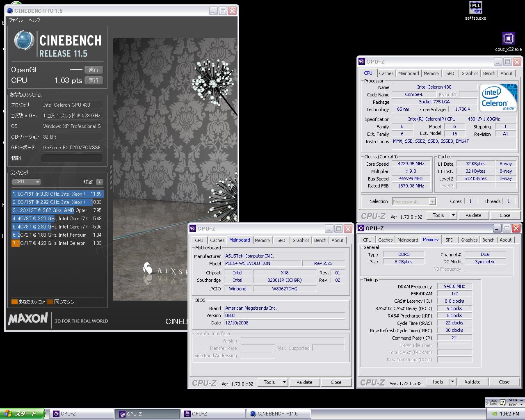Open the cpuz_x32.exe desktop icon
525x420 pixels.
click(x=508, y=42)
